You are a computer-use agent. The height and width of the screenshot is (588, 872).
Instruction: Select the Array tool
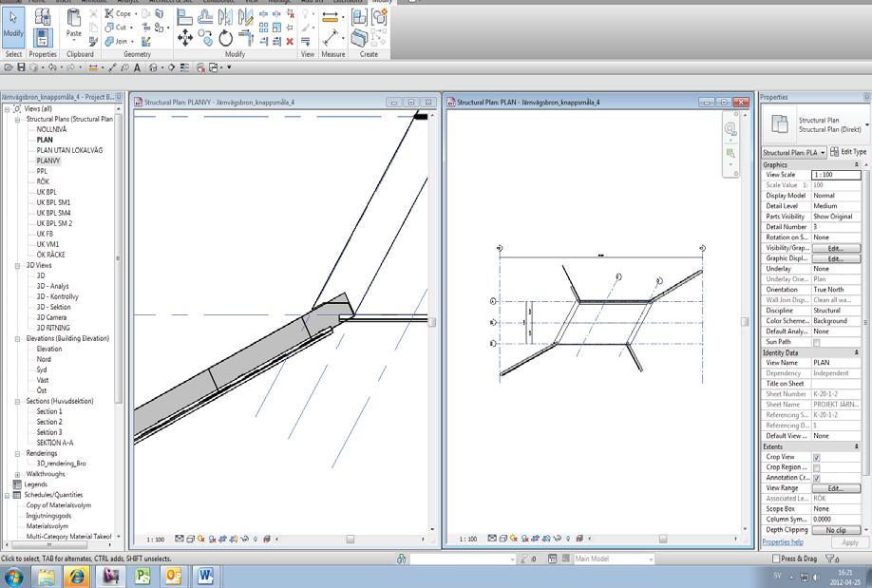pyautogui.click(x=264, y=28)
